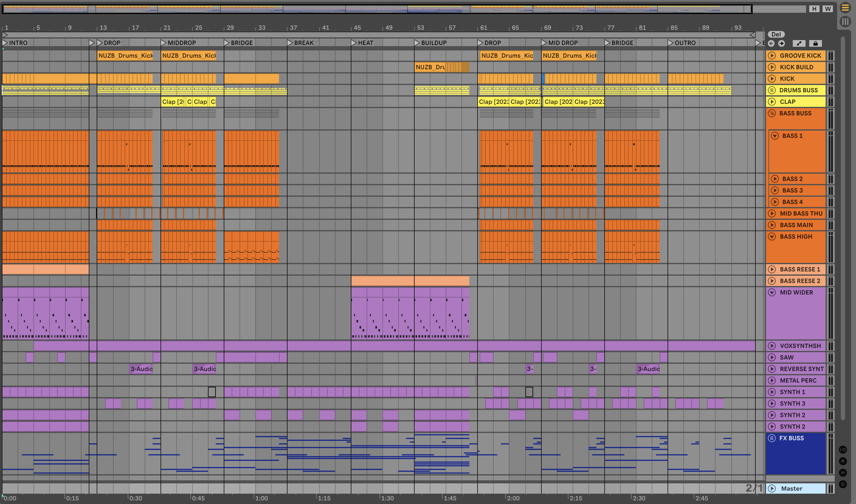856x504 pixels.
Task: Click the Automation Mode line icon
Action: [x=799, y=43]
